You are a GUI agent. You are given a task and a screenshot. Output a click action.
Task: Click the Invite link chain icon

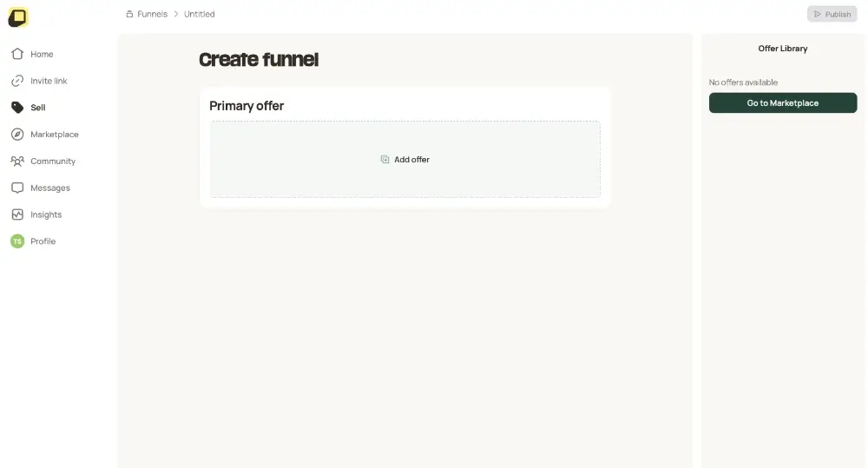(x=17, y=81)
